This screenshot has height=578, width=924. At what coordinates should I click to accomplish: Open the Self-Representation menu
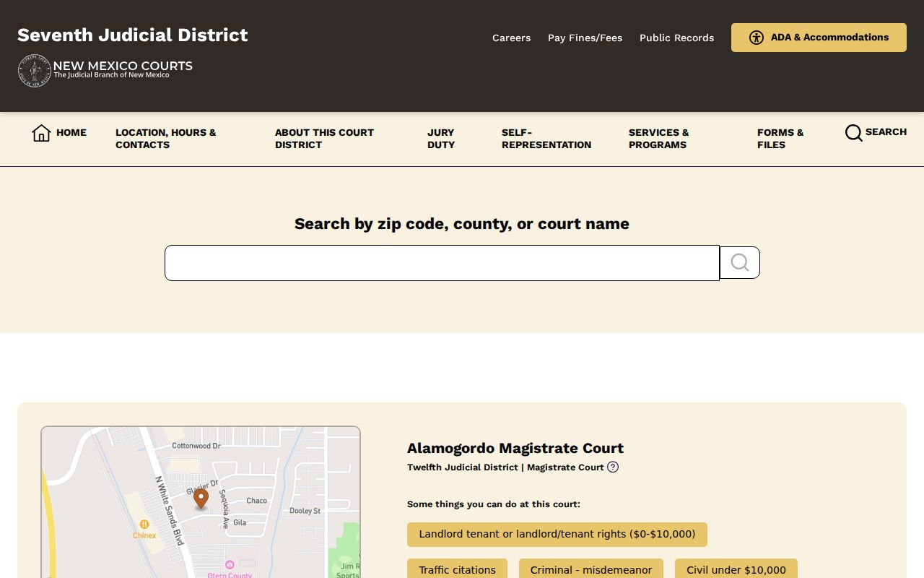[x=546, y=139]
